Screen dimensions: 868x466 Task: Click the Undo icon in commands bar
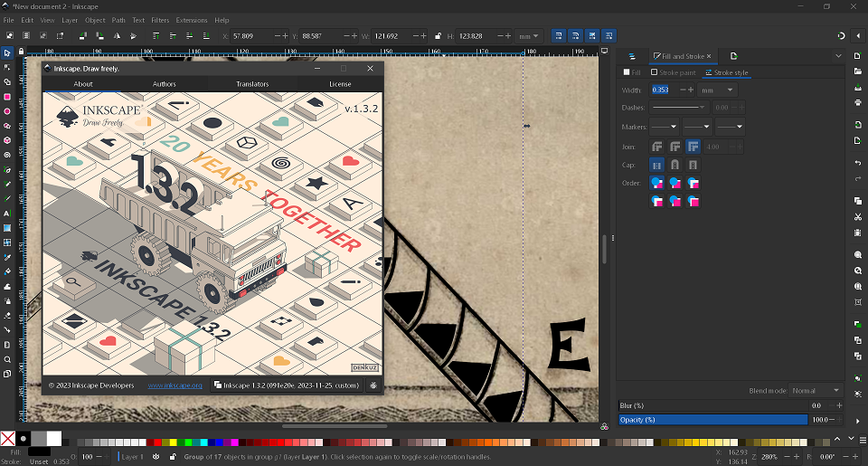tap(858, 163)
